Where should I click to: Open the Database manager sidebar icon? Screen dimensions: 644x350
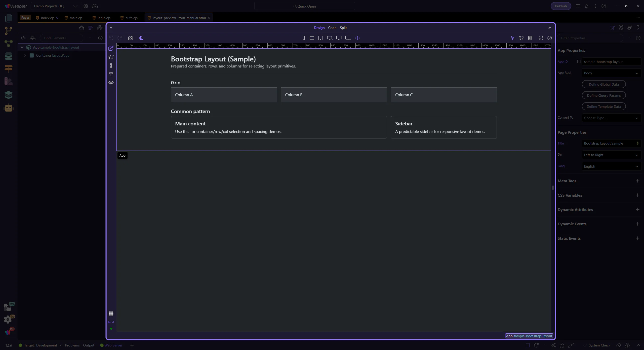pyautogui.click(x=8, y=56)
